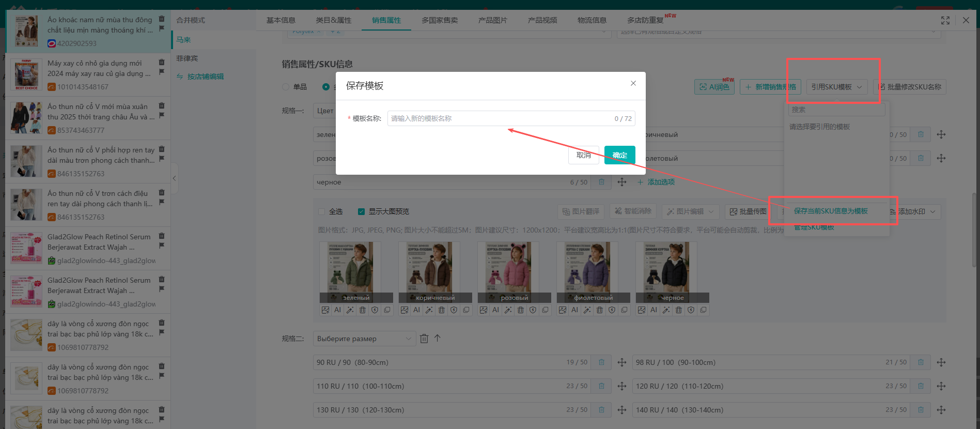The height and width of the screenshot is (429, 980).
Task: Move handle for 98 RU / 100 size
Action: point(941,362)
